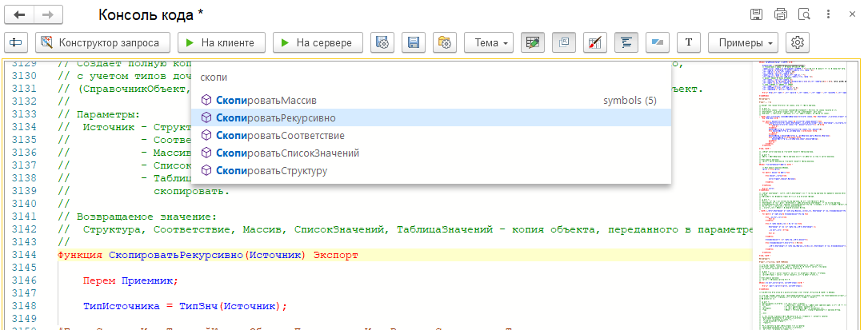The image size is (868, 330).
Task: Click 'Экспорт' keyword on line 3144
Action: click(335, 255)
